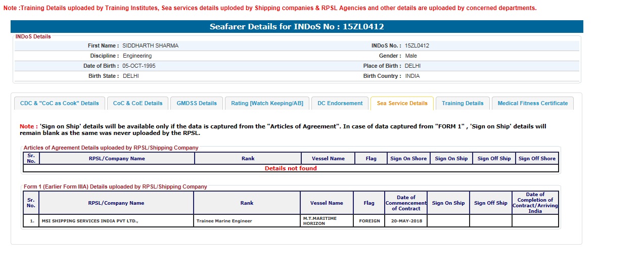
Task: Open the Training Details tab
Action: tap(463, 103)
